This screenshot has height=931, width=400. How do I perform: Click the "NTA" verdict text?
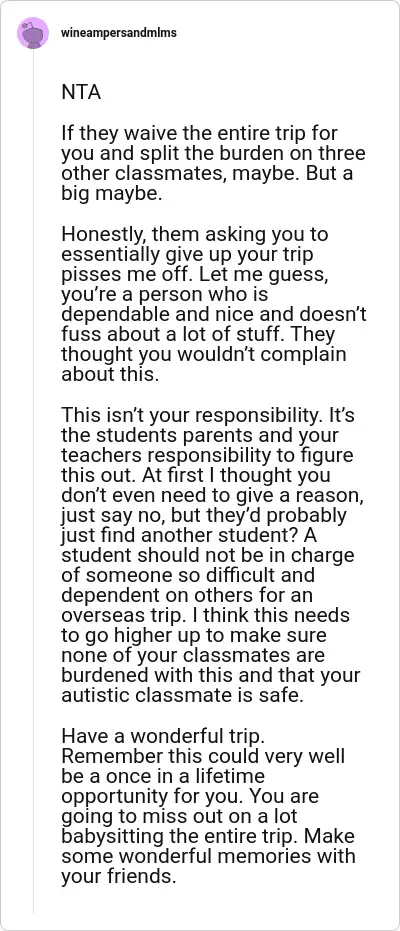[81, 93]
